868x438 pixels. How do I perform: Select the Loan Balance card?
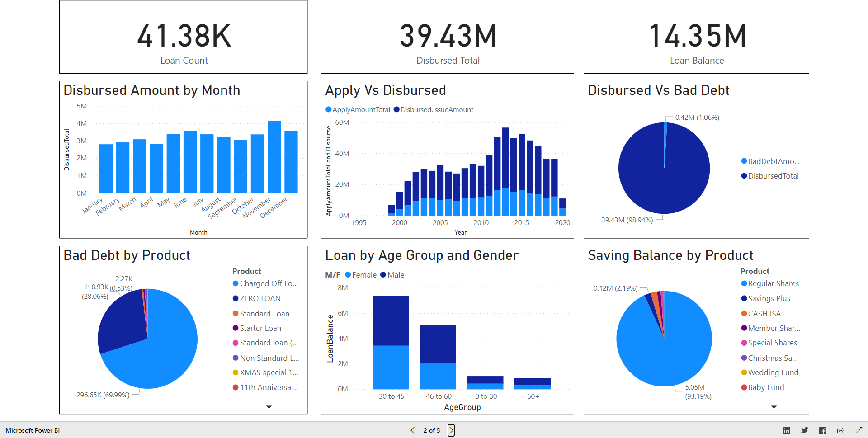click(696, 37)
